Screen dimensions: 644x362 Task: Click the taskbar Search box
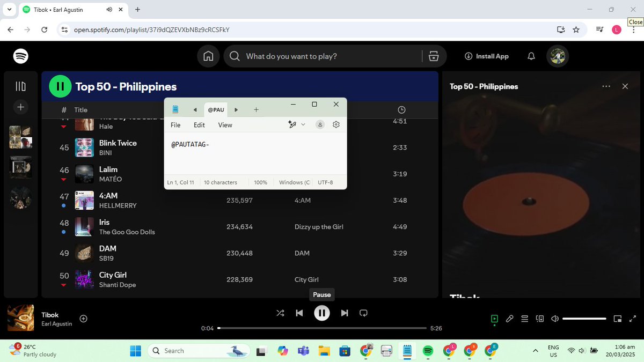pyautogui.click(x=200, y=351)
